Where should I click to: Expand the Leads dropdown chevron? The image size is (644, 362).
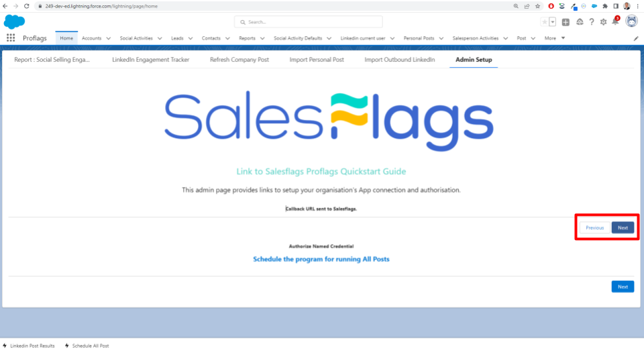pyautogui.click(x=190, y=38)
